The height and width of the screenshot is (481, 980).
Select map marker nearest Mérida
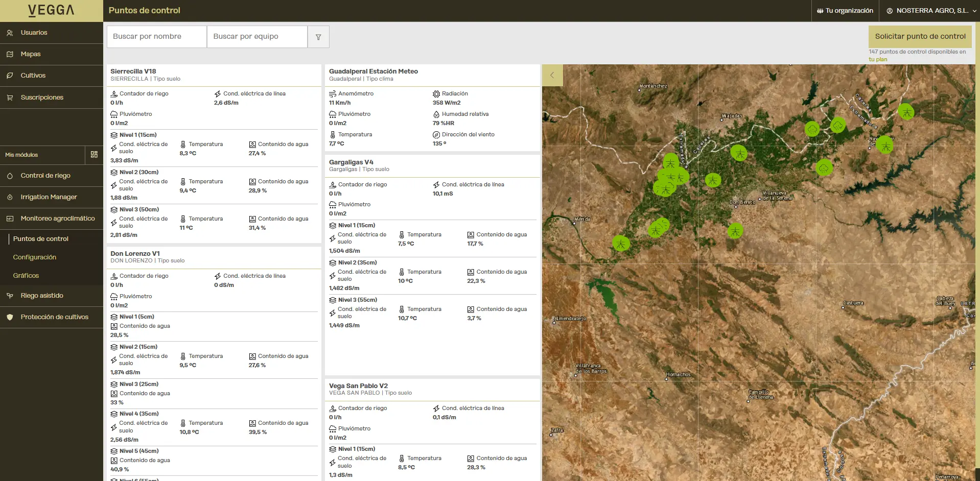[x=621, y=244]
